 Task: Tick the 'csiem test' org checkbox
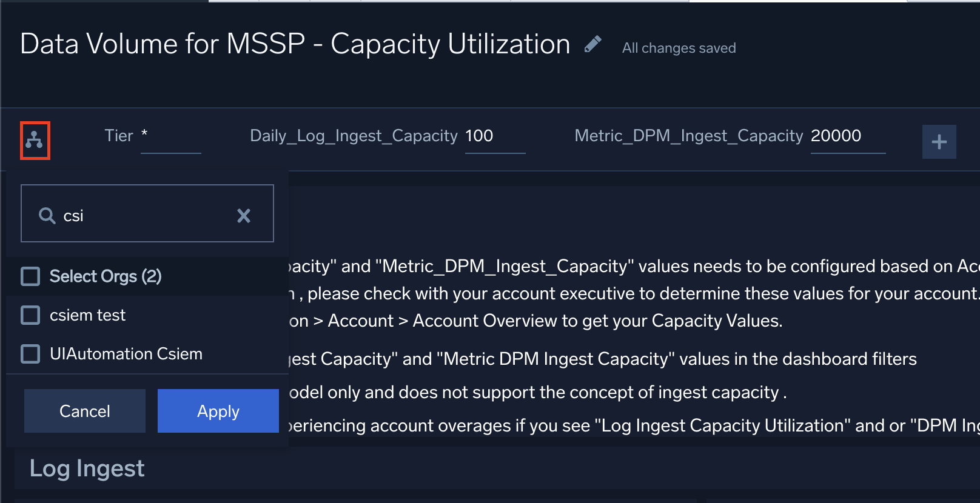click(30, 315)
